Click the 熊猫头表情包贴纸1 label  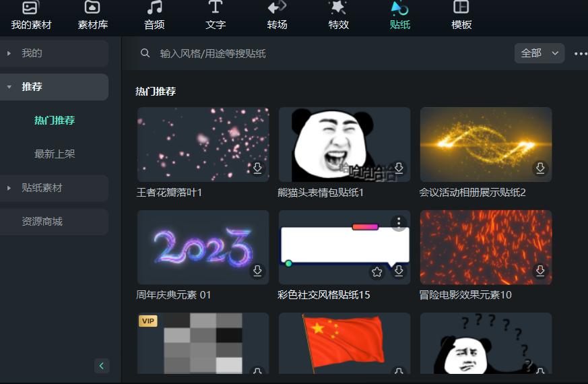click(321, 193)
